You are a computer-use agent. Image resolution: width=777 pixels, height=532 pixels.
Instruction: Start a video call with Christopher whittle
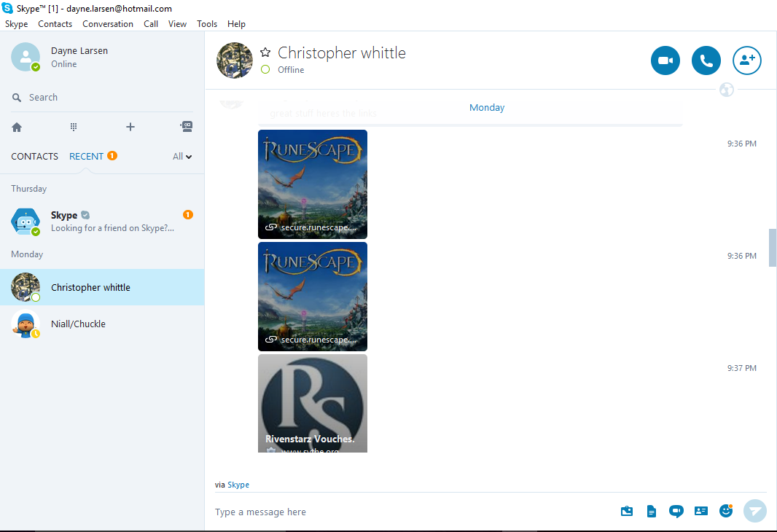tap(665, 60)
